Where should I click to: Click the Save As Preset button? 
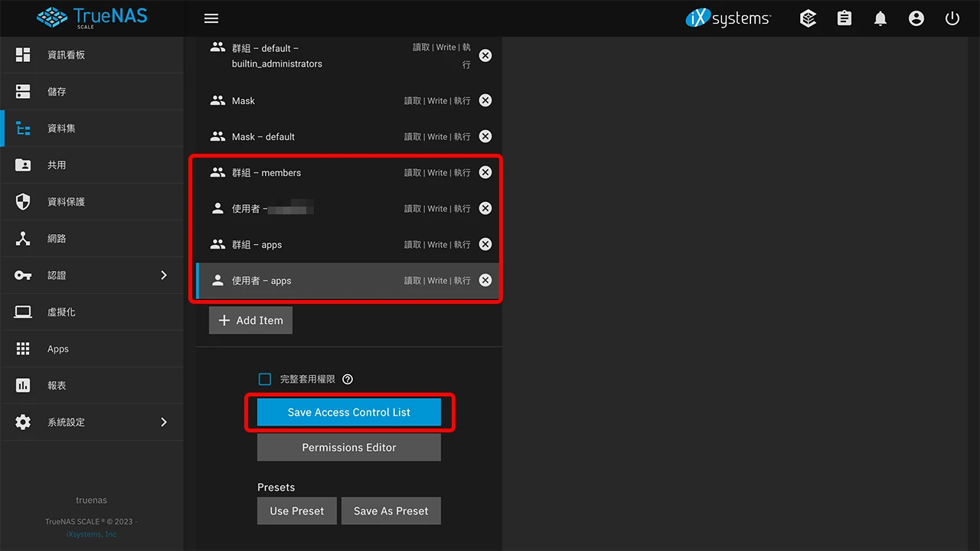click(x=390, y=510)
